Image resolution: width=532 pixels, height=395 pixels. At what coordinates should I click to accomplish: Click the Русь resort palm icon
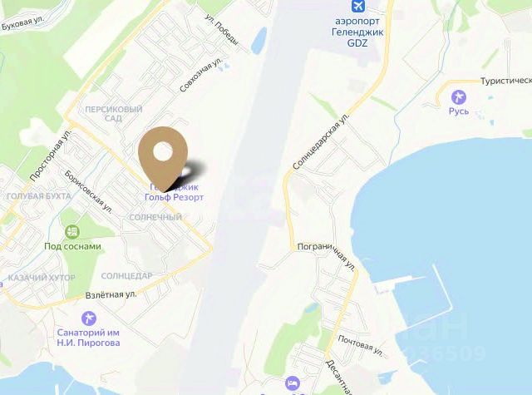click(459, 97)
